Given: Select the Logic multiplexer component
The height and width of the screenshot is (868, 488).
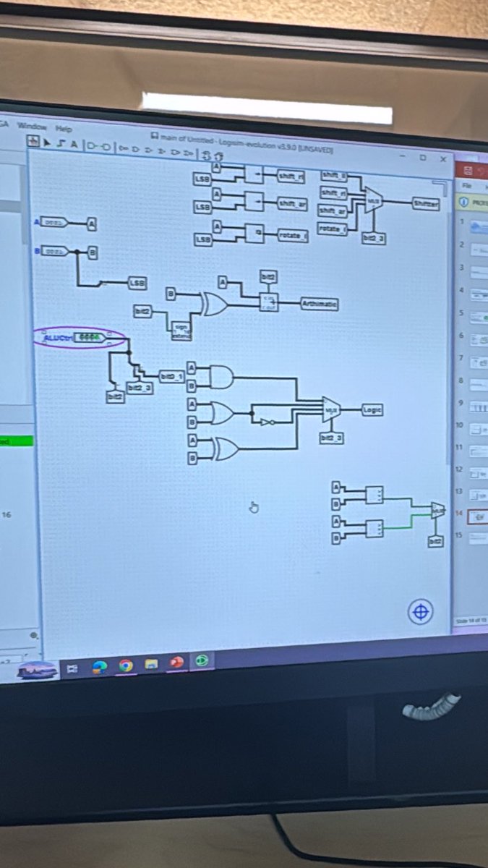Looking at the screenshot, I should point(331,409).
